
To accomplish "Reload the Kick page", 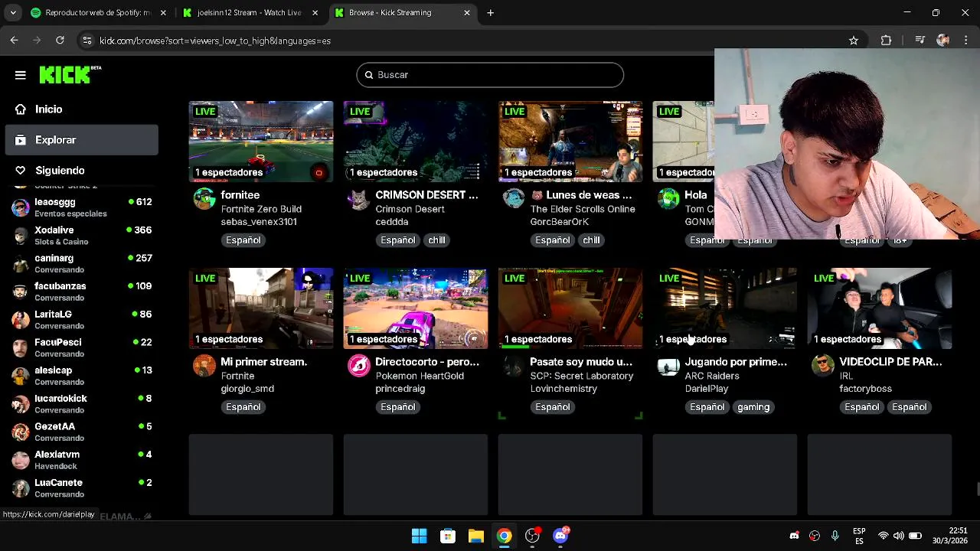I will [60, 41].
